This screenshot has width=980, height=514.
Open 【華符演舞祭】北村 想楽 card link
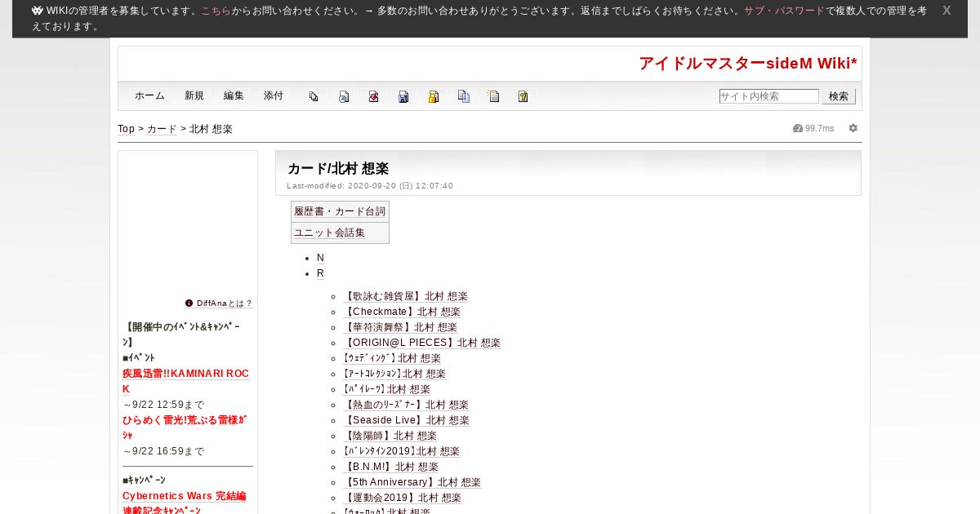(399, 327)
